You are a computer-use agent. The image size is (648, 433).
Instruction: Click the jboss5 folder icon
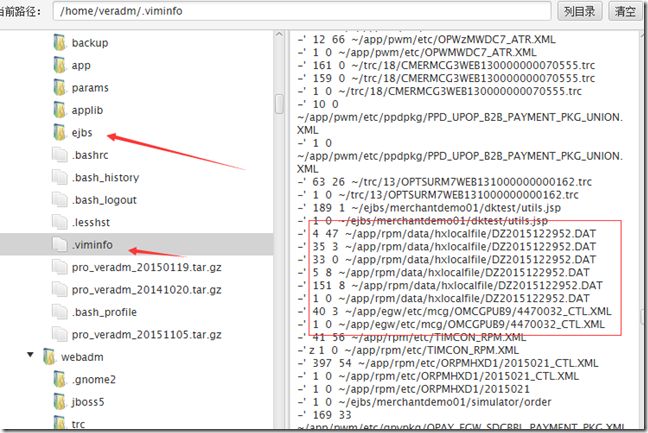(60, 401)
